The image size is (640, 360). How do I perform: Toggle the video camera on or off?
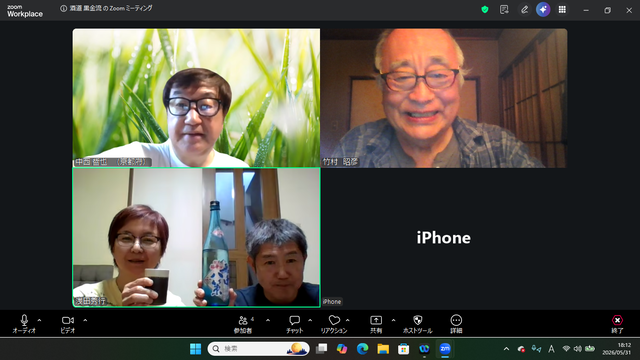pyautogui.click(x=68, y=324)
